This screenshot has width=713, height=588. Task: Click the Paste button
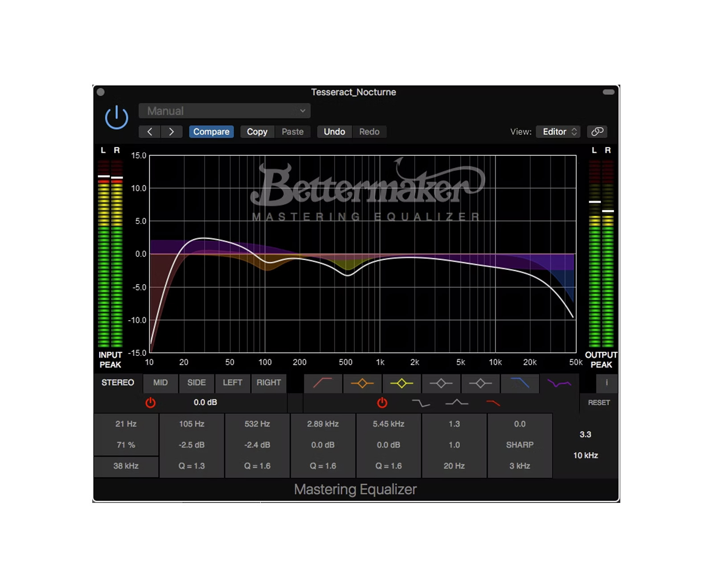pos(292,132)
